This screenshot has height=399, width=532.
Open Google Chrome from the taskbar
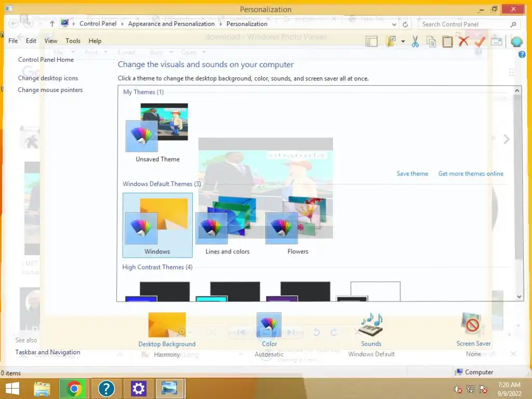tap(74, 389)
